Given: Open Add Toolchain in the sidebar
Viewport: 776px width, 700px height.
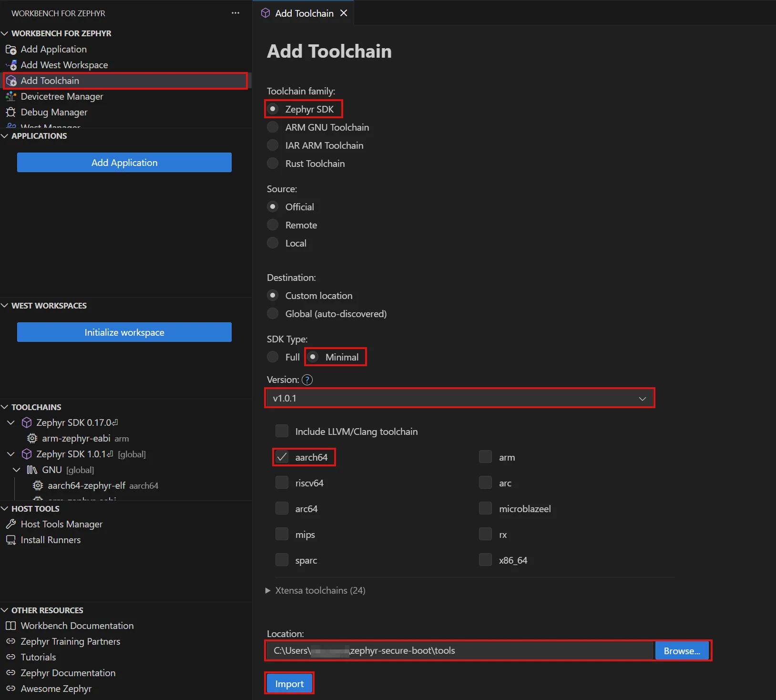Looking at the screenshot, I should coord(125,81).
